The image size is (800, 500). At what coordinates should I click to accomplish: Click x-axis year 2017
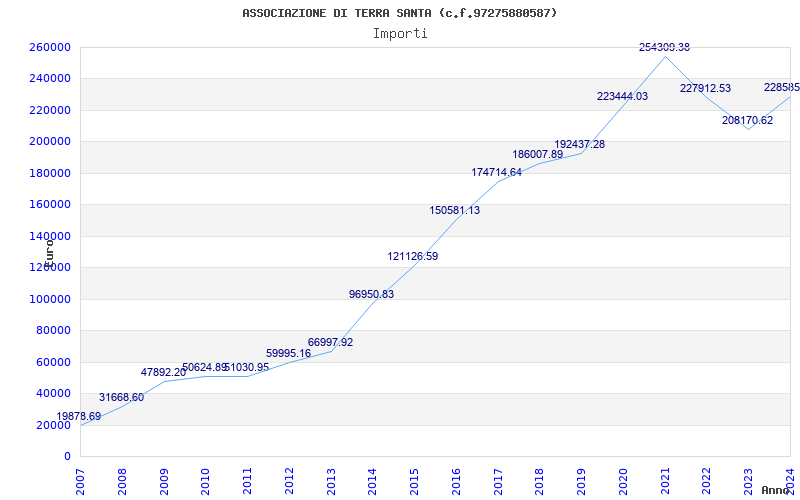tap(498, 482)
